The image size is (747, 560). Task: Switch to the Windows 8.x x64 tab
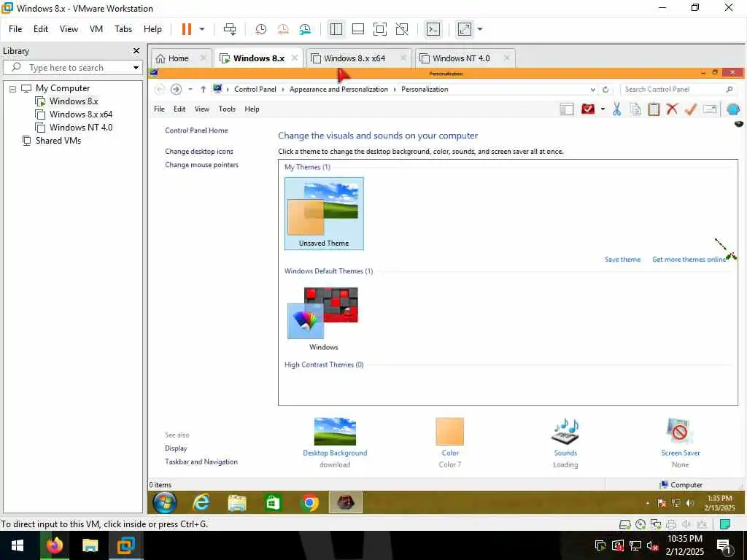355,58
